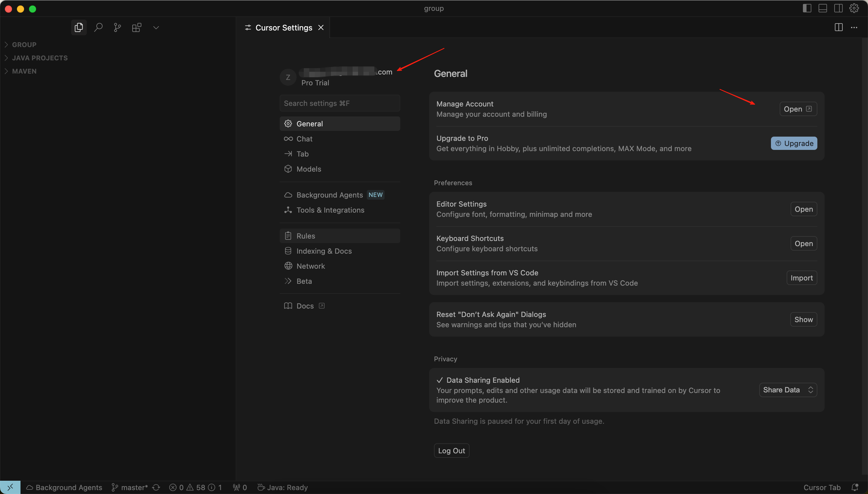Toggle primary sidebar layout icon in title bar
This screenshot has height=494, width=868.
pos(807,8)
